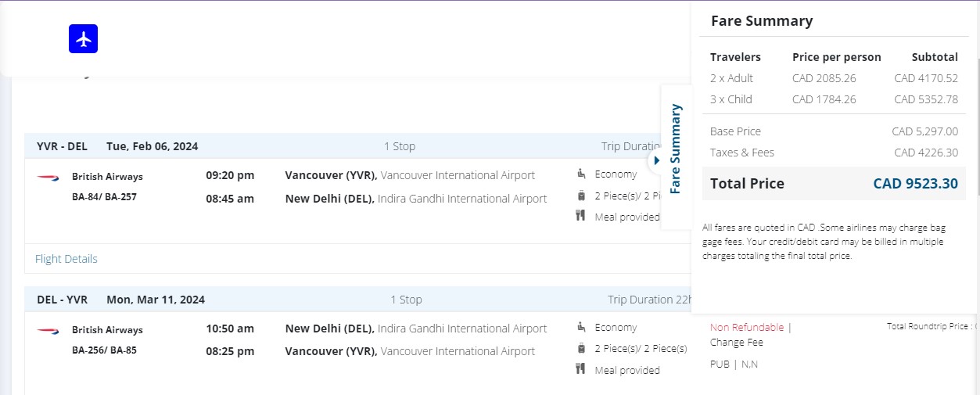Click British Airways logo on YVR-DEL flight
The height and width of the screenshot is (395, 980).
click(x=48, y=178)
